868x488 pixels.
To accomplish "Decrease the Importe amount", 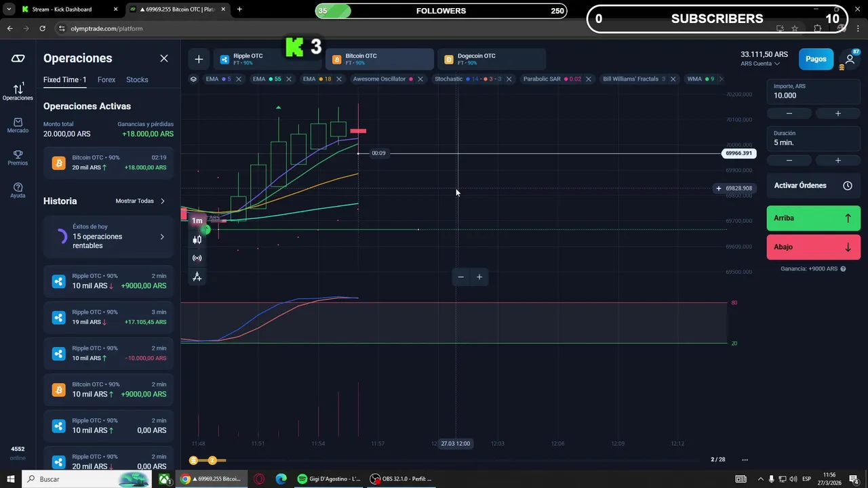I will click(x=789, y=113).
